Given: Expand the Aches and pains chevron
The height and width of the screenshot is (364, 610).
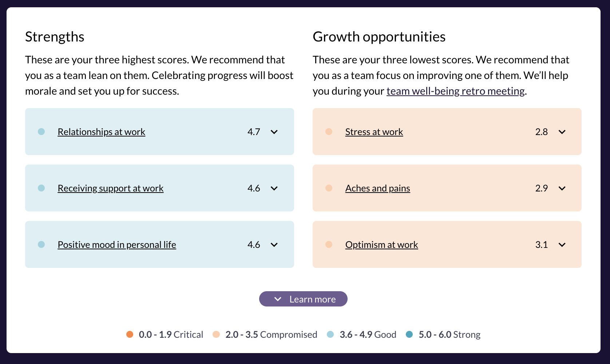Looking at the screenshot, I should point(562,188).
